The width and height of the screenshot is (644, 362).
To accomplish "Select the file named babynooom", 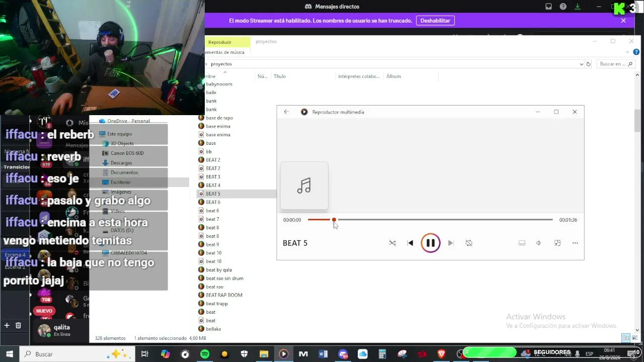I will tap(219, 84).
